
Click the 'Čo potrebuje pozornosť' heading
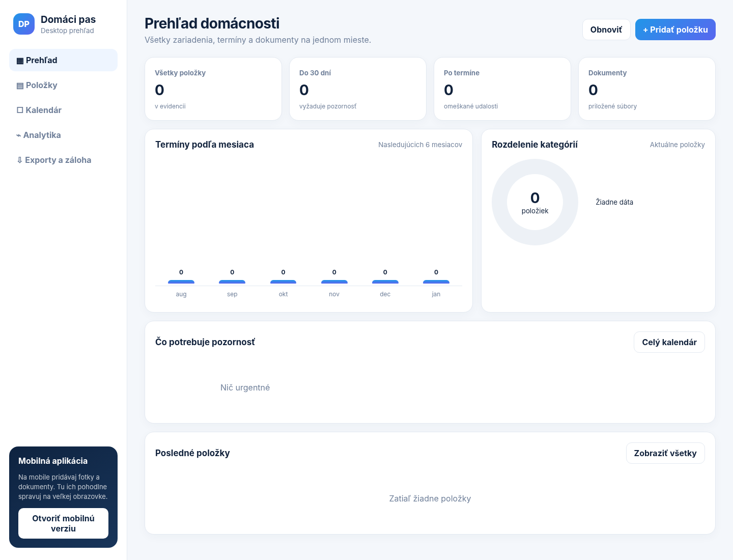point(205,342)
